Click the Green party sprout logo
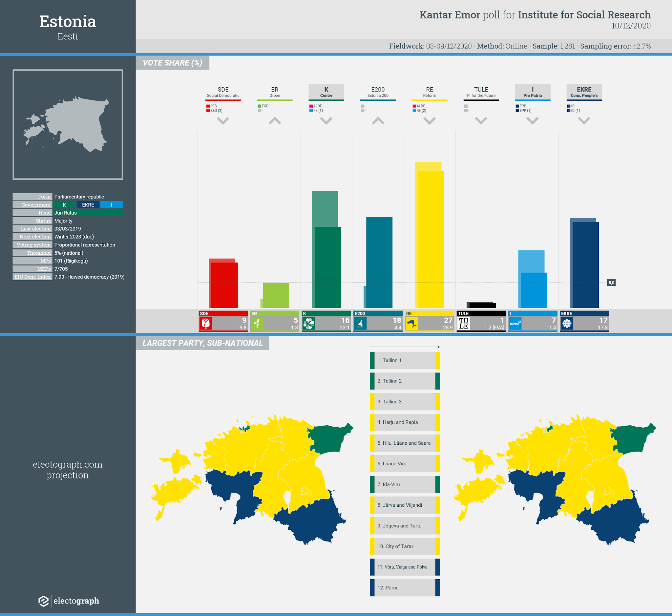672x616 pixels. [x=257, y=323]
